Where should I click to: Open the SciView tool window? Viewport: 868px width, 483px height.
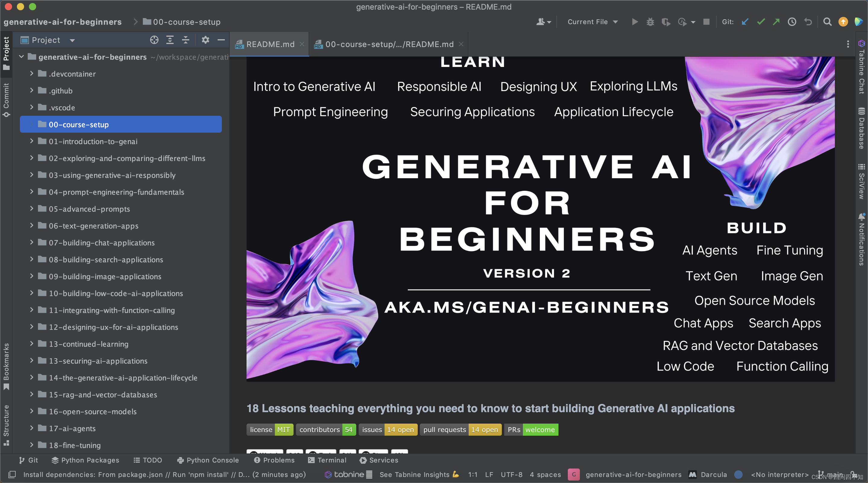[x=862, y=181]
